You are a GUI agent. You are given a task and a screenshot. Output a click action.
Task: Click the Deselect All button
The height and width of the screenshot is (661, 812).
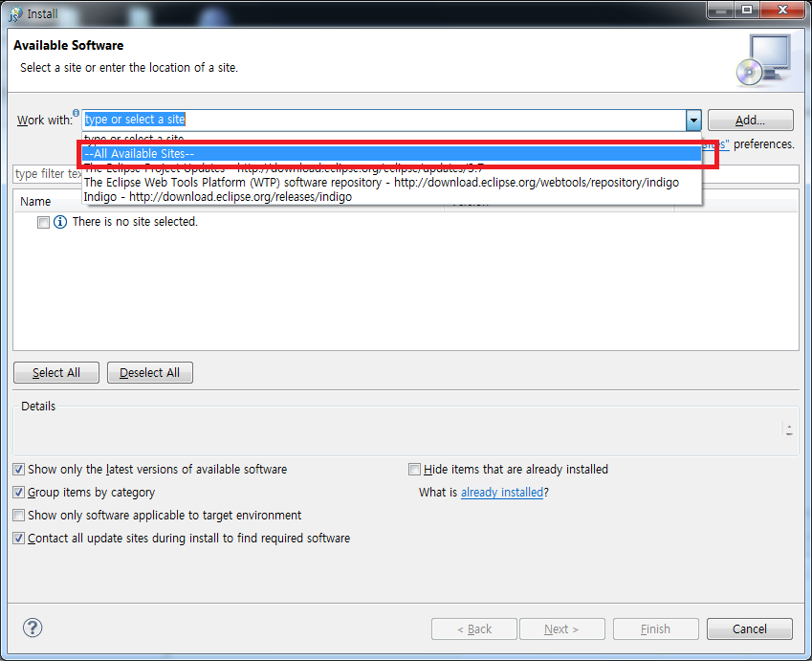tap(149, 372)
